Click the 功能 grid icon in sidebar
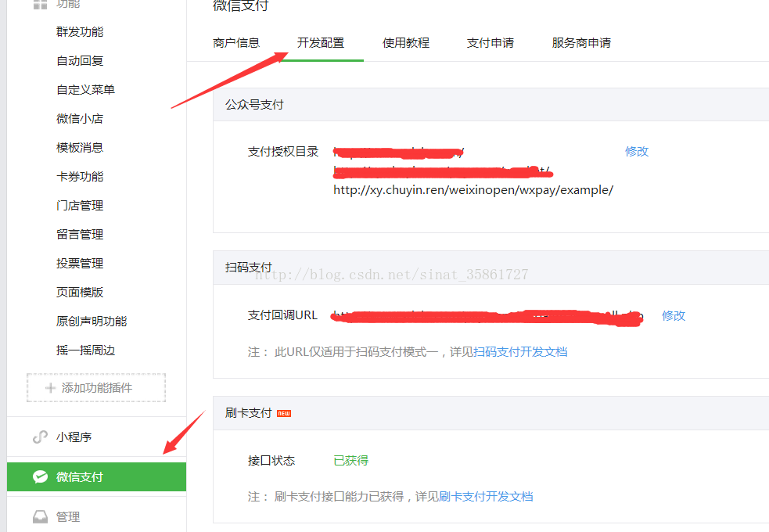 click(40, 4)
